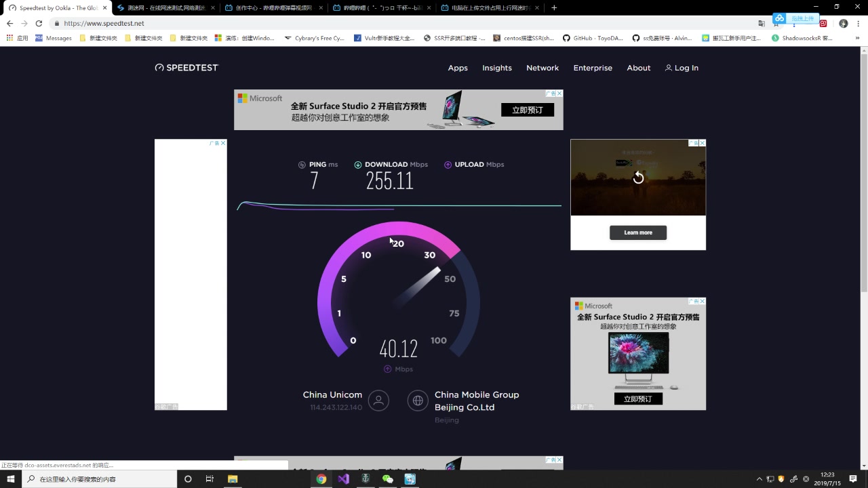
Task: Click the 255.11 download result
Action: click(389, 181)
